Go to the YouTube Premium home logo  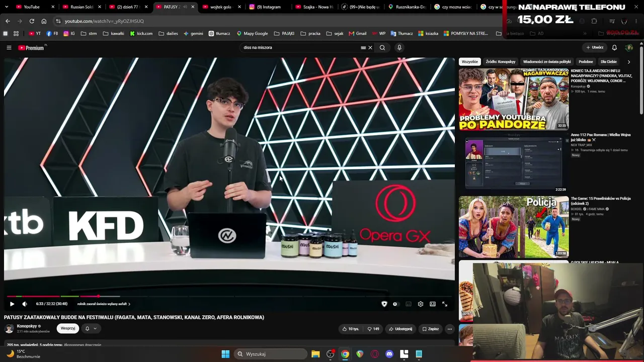31,48
